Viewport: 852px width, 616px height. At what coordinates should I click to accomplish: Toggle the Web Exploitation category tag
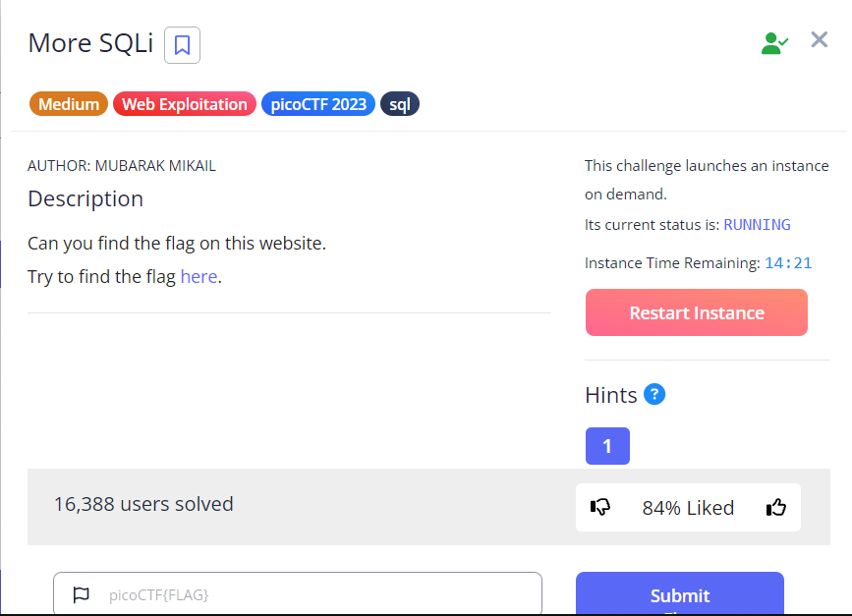(x=184, y=103)
